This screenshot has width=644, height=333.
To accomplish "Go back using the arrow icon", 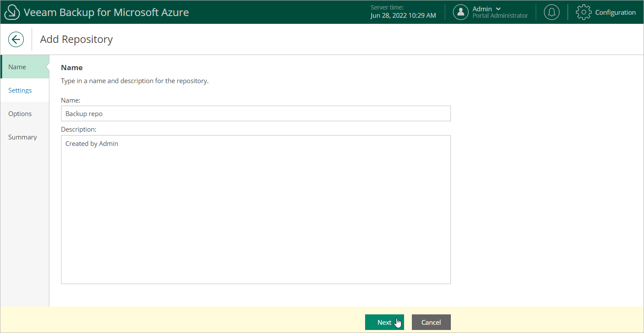I will coord(16,40).
